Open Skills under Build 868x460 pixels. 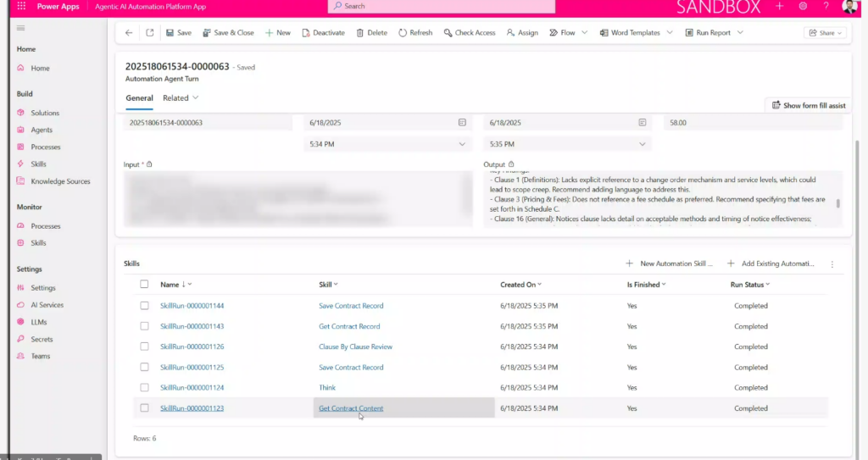point(38,164)
